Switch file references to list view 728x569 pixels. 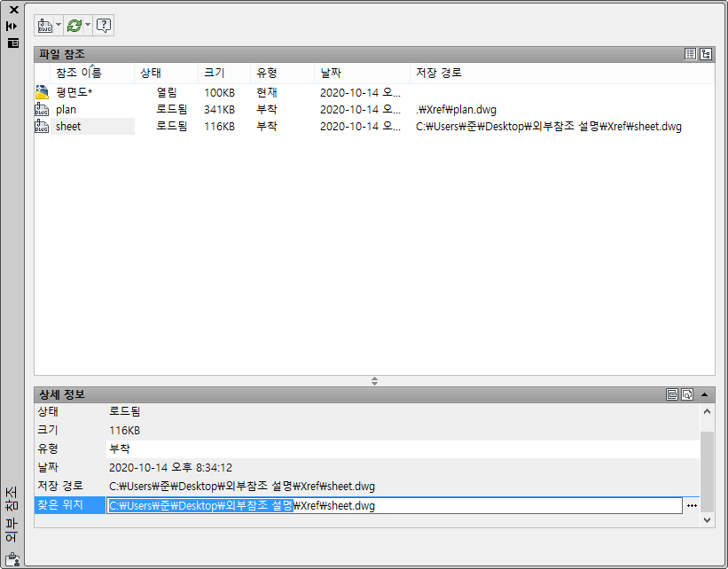click(x=690, y=54)
